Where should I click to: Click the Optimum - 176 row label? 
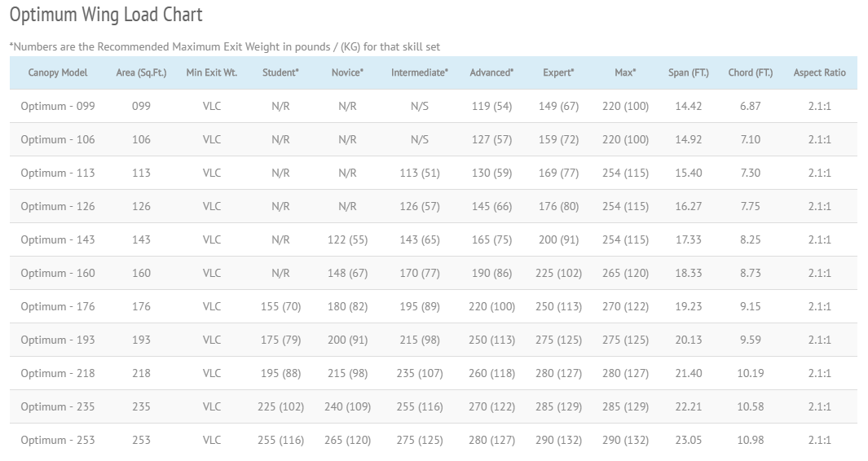tap(58, 306)
